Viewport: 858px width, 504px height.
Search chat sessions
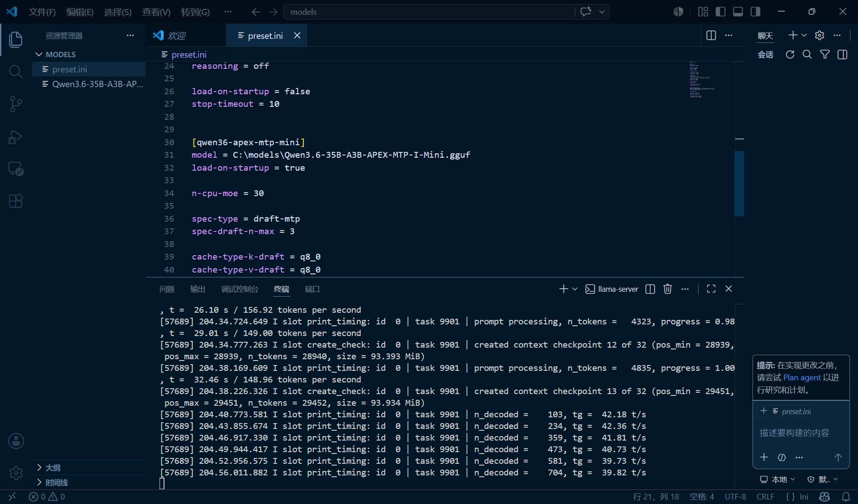[807, 55]
